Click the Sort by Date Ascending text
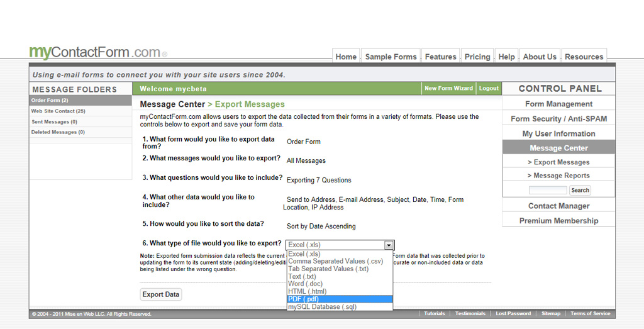644x329 pixels. (x=321, y=226)
